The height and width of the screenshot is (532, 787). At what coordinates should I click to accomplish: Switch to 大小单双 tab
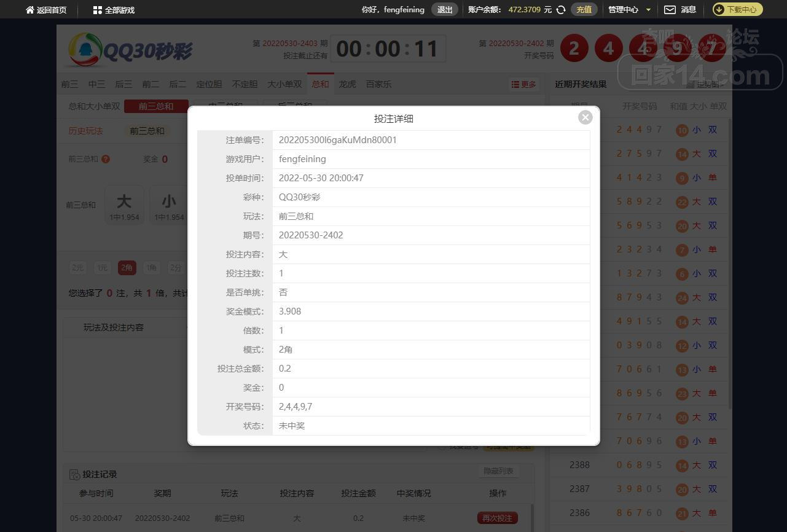click(x=284, y=84)
